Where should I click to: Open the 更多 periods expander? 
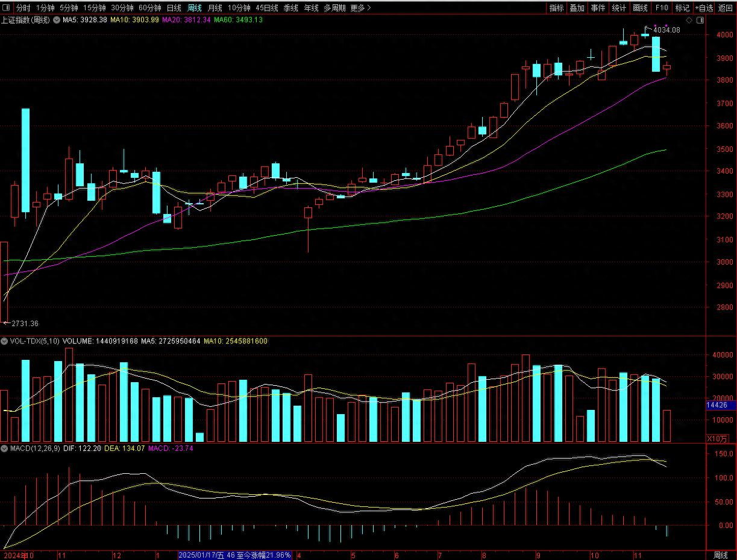click(360, 8)
